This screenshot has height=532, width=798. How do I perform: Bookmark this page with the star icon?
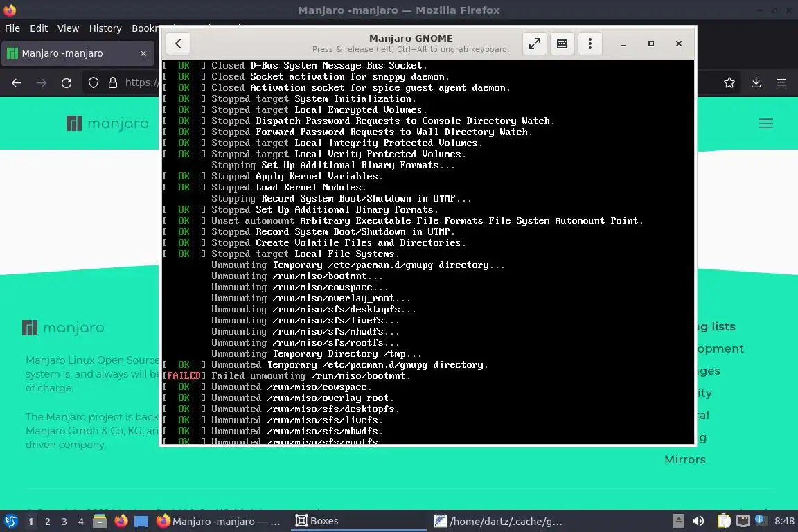729,82
